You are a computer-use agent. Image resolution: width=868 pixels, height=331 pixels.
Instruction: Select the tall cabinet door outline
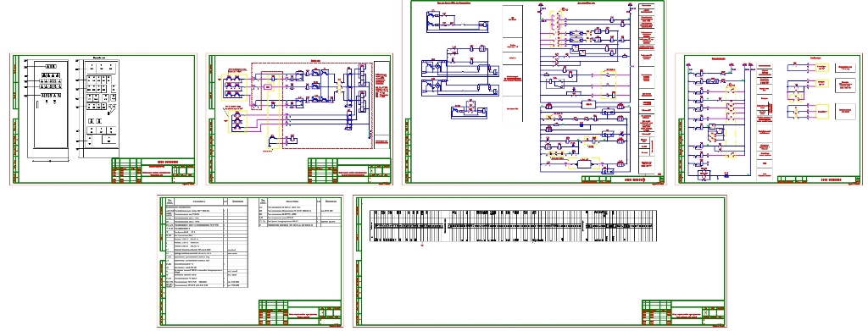click(x=51, y=104)
